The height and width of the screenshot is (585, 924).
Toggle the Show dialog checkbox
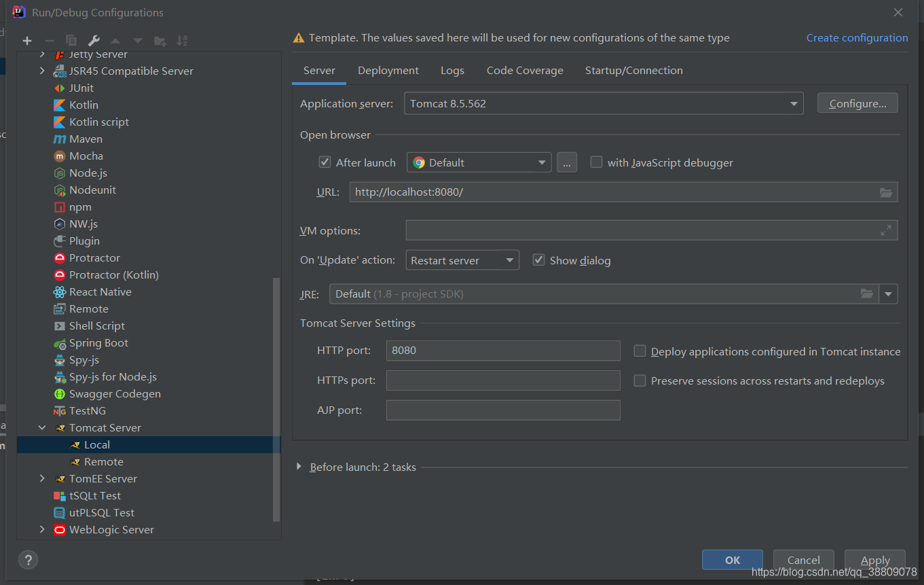(538, 260)
